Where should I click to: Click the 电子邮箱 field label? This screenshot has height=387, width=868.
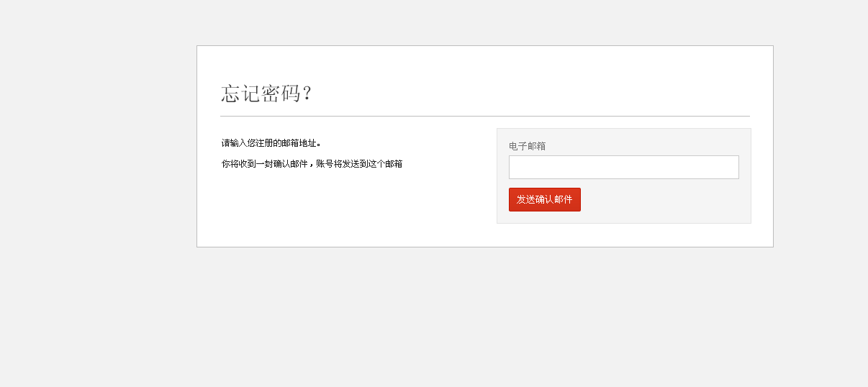527,146
